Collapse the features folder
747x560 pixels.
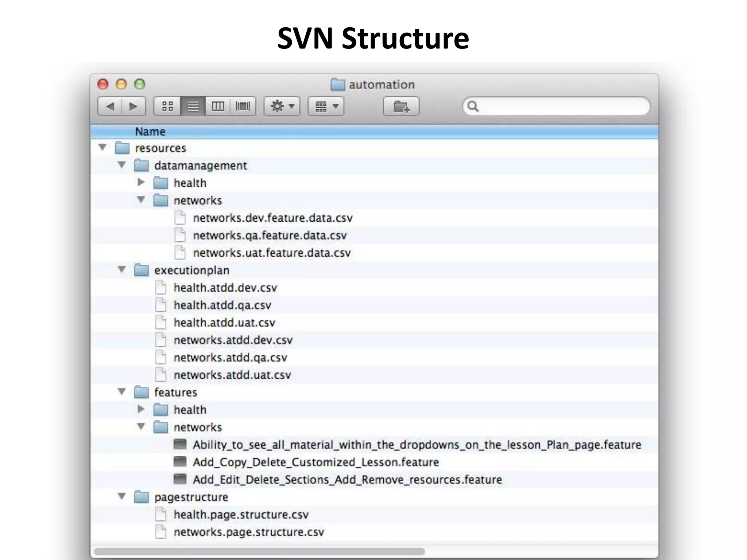[122, 392]
